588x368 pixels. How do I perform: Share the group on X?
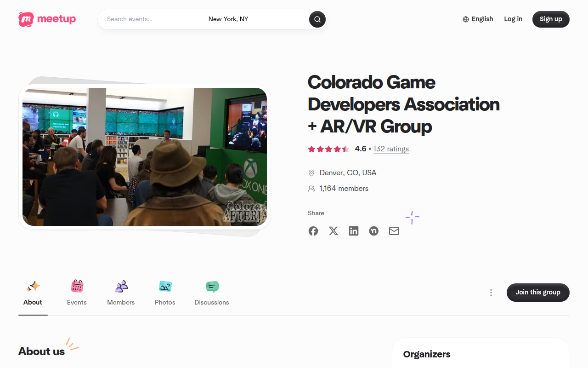tap(334, 231)
